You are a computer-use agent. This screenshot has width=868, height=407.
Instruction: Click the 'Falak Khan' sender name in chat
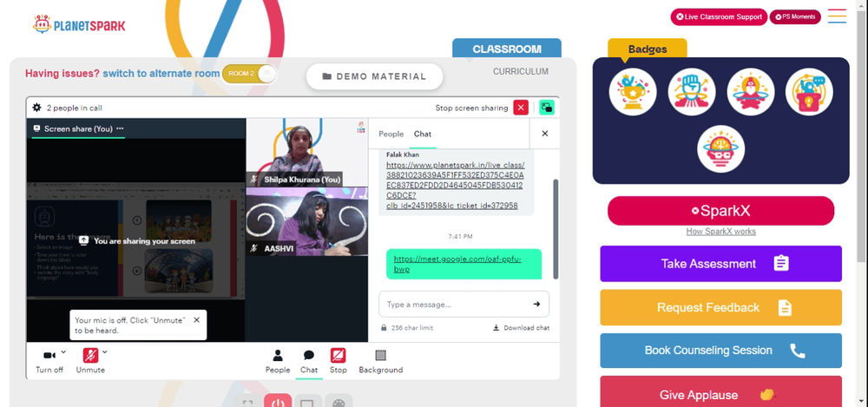(x=403, y=154)
